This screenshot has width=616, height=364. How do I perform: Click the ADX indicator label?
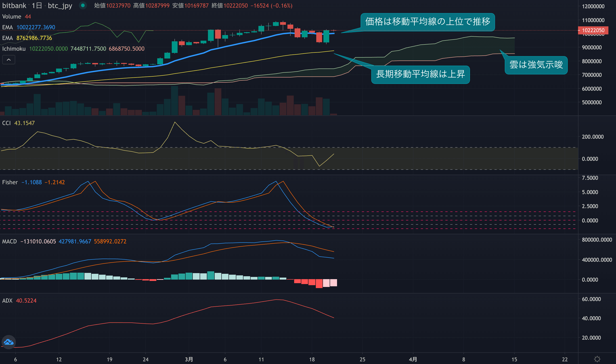click(x=7, y=301)
